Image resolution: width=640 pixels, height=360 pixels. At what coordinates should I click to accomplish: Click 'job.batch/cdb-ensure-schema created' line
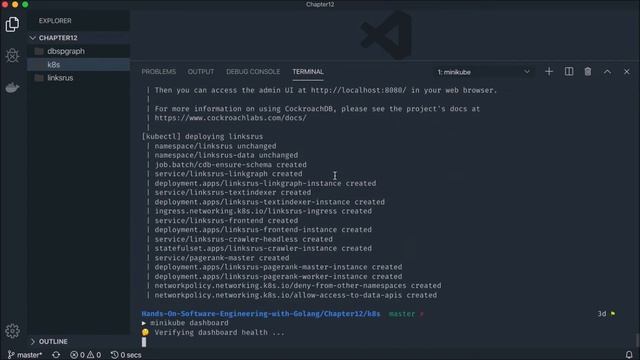click(x=230, y=165)
